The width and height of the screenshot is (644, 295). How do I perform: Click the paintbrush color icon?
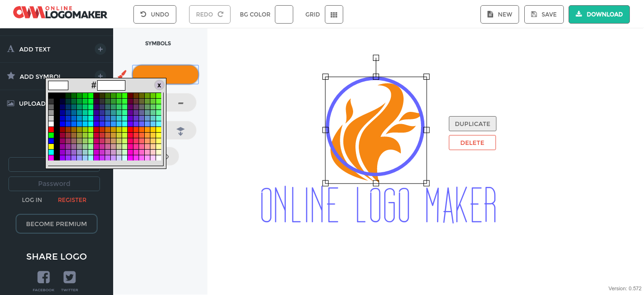pyautogui.click(x=122, y=75)
